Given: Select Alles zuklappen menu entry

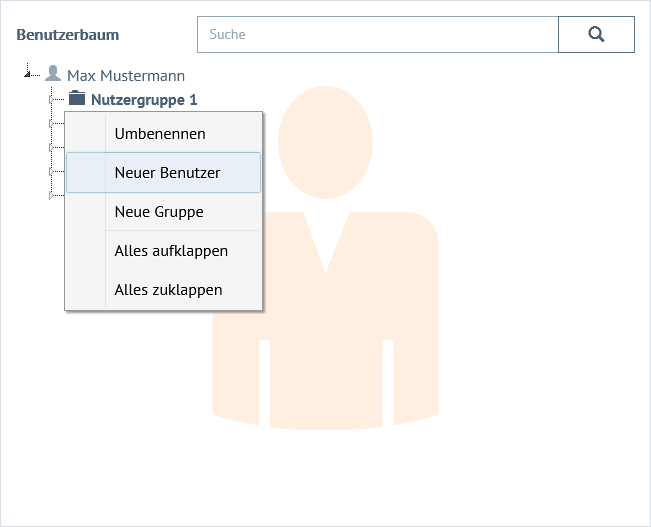Looking at the screenshot, I should [x=164, y=290].
